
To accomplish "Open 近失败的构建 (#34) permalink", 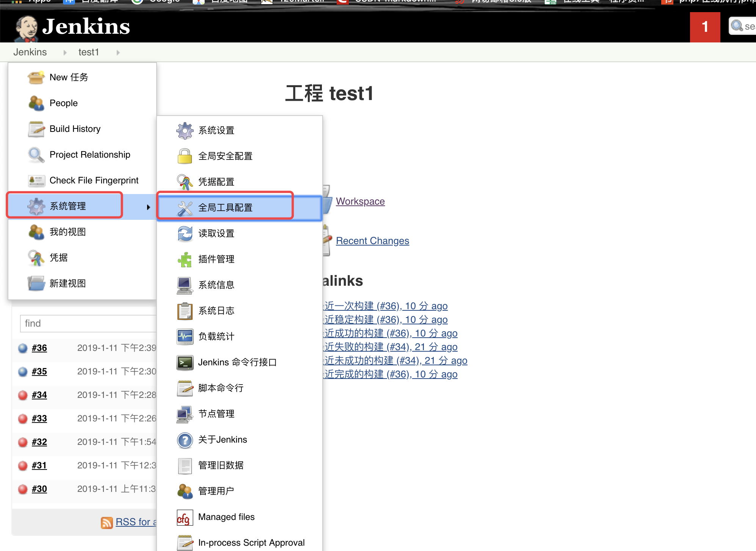I will click(x=391, y=347).
